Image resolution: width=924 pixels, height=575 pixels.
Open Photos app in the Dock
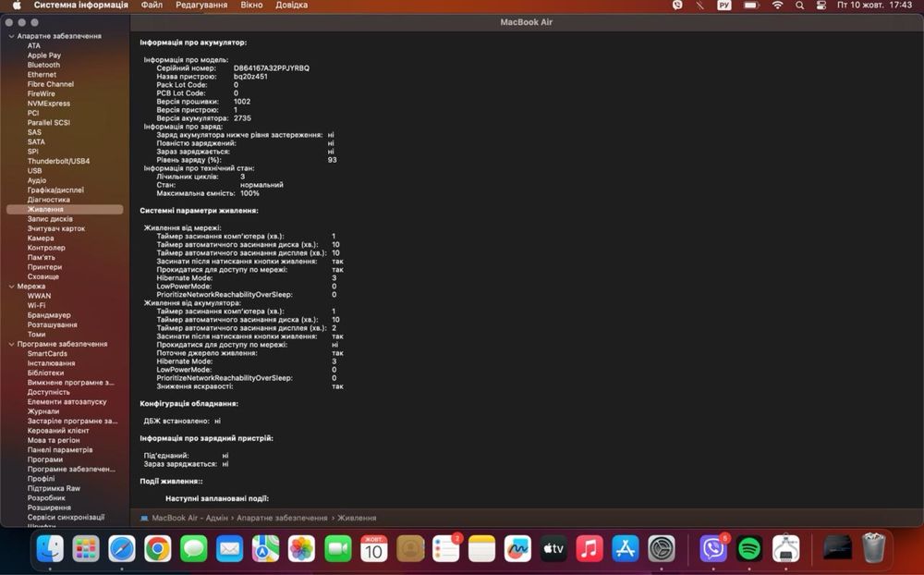(x=302, y=549)
